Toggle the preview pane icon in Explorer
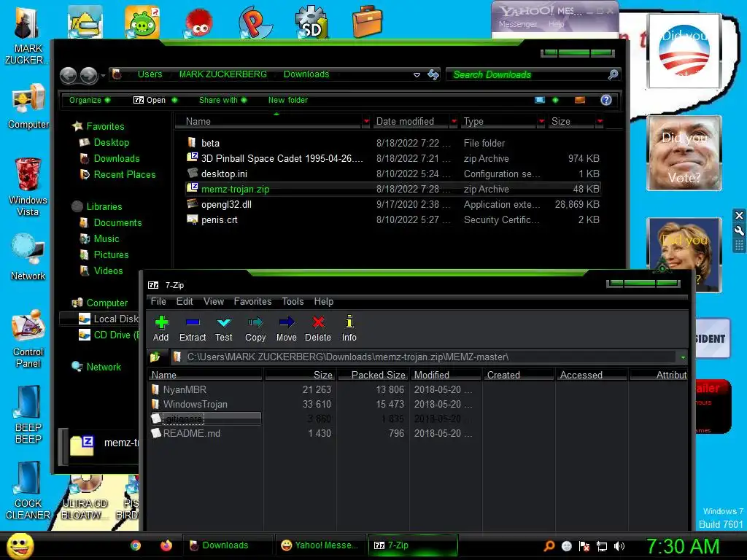This screenshot has width=747, height=560. tap(580, 100)
